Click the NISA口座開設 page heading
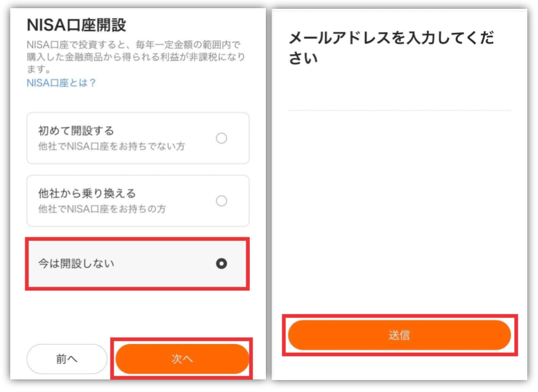Image resolution: width=538 pixels, height=392 pixels. (x=76, y=25)
